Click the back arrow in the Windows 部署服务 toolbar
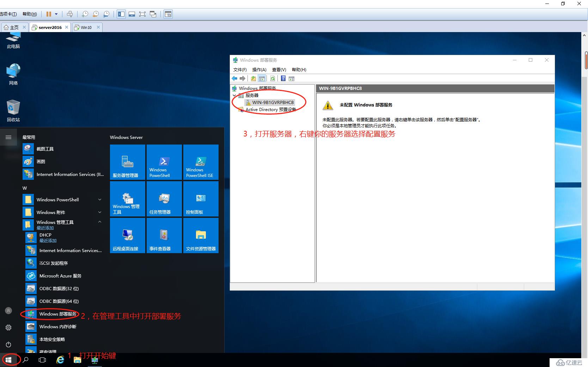This screenshot has height=367, width=588. 234,79
